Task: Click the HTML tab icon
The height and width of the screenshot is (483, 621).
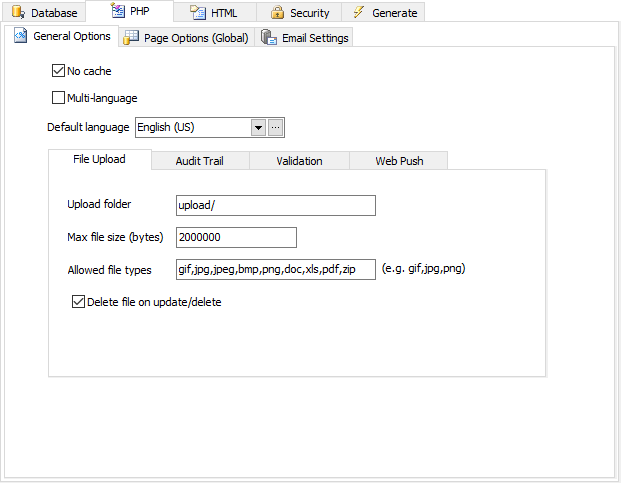Action: coord(198,13)
